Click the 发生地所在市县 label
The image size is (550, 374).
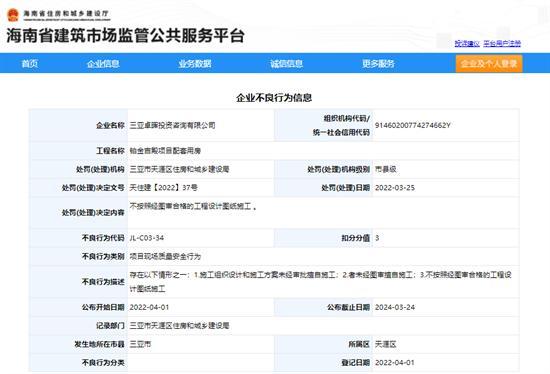tap(99, 344)
